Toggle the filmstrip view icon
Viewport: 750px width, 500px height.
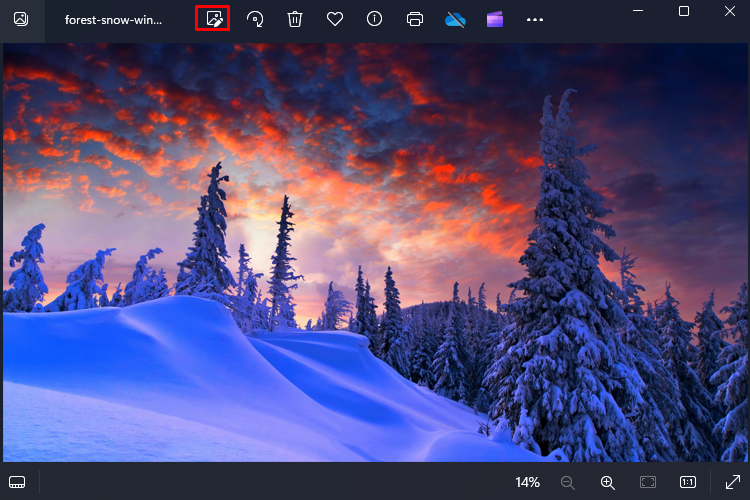[17, 482]
